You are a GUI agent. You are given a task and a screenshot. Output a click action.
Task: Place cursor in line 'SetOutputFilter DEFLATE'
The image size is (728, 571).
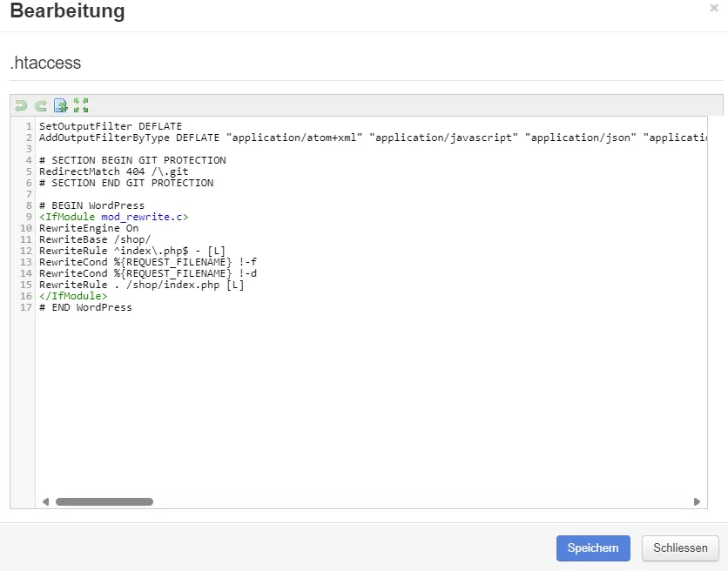[111, 126]
